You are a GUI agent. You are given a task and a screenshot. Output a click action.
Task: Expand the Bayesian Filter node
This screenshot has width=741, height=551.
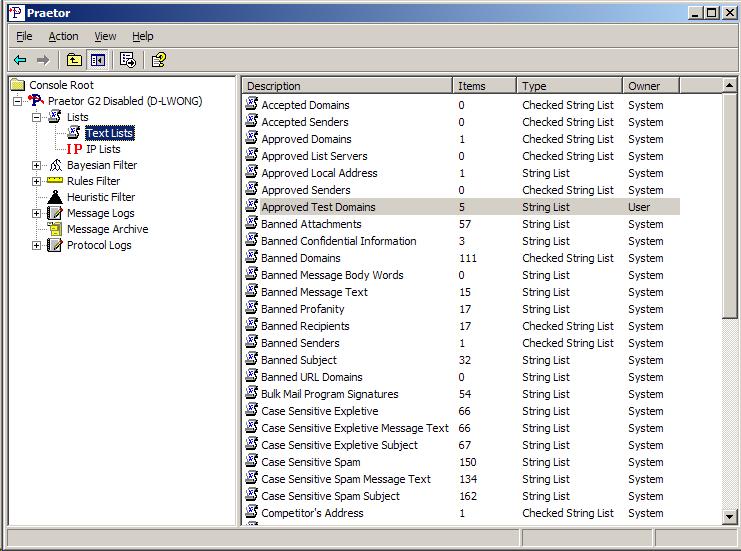coord(36,165)
